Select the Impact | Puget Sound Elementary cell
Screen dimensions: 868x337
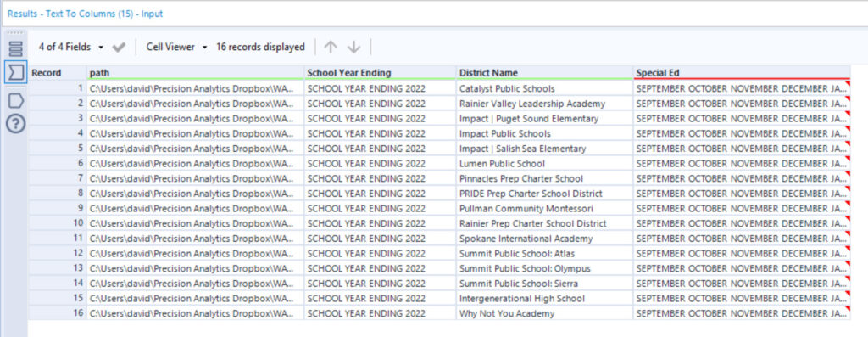[545, 119]
